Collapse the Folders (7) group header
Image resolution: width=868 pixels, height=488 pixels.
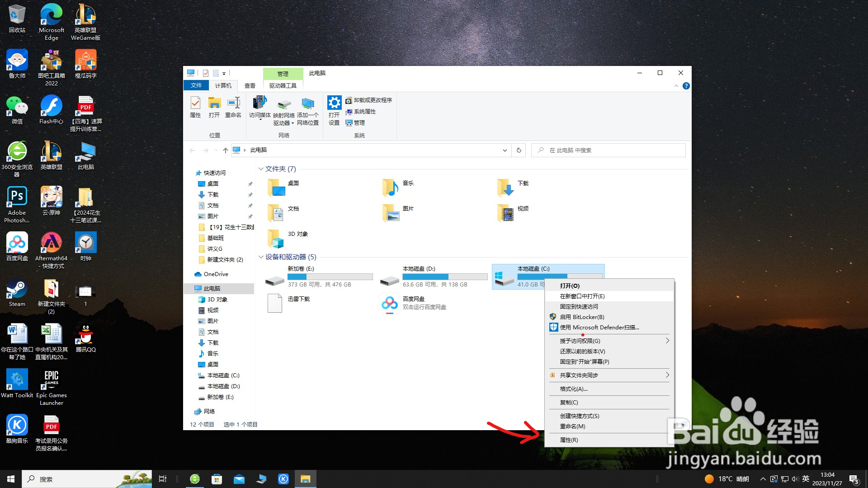pos(261,169)
